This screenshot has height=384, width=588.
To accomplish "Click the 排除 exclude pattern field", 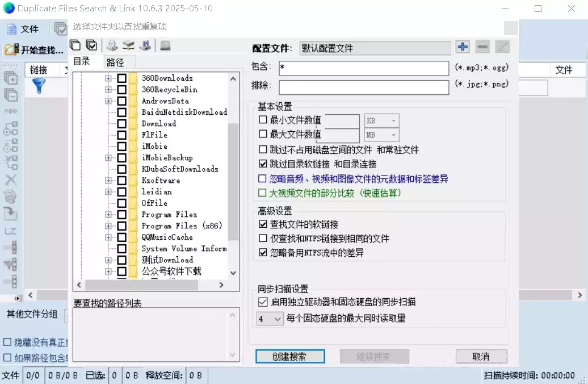I will coord(364,87).
